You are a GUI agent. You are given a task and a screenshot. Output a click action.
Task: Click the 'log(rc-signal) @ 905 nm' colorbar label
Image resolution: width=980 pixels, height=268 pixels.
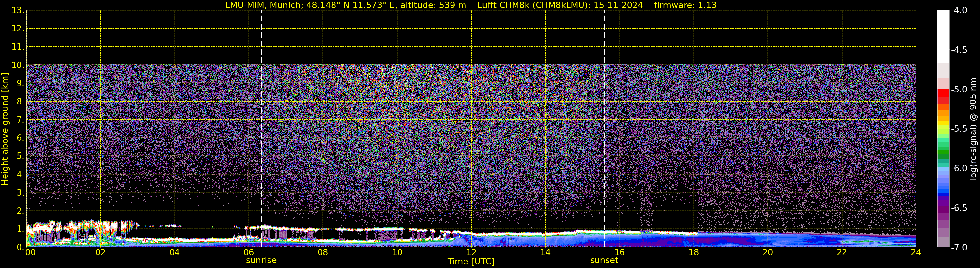click(x=973, y=129)
